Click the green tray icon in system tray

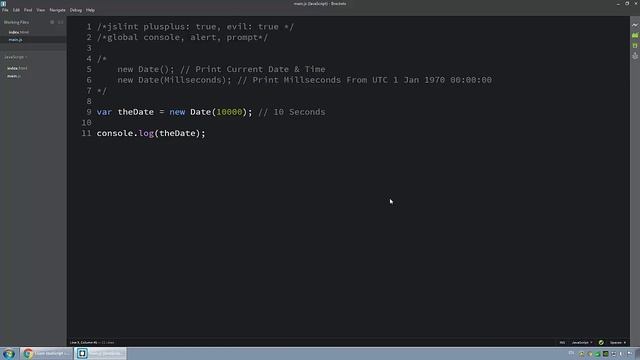(x=598, y=354)
